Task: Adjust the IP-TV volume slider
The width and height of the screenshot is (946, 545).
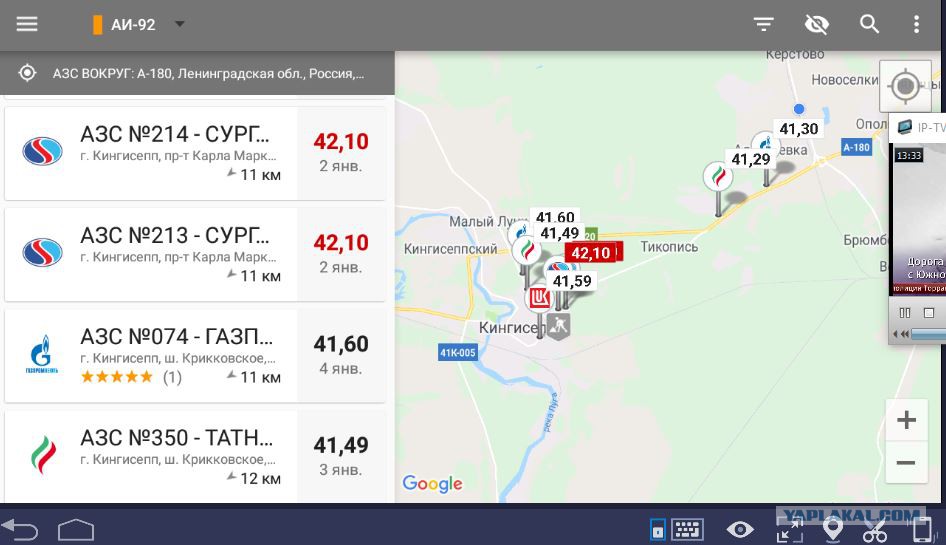Action: point(928,334)
